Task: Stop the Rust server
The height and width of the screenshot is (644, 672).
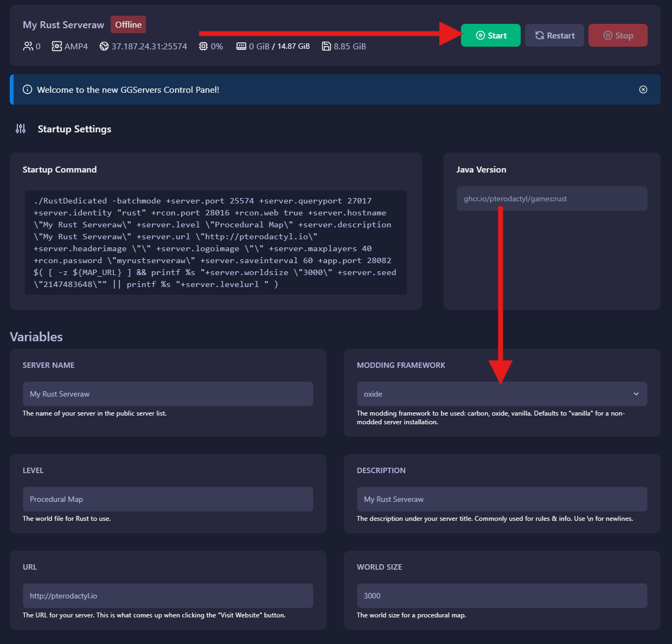Action: 618,35
